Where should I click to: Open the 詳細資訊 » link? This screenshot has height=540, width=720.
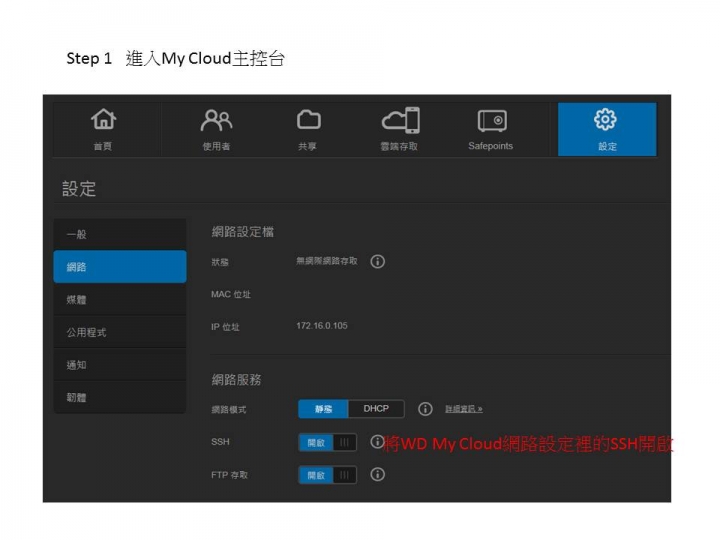click(464, 409)
